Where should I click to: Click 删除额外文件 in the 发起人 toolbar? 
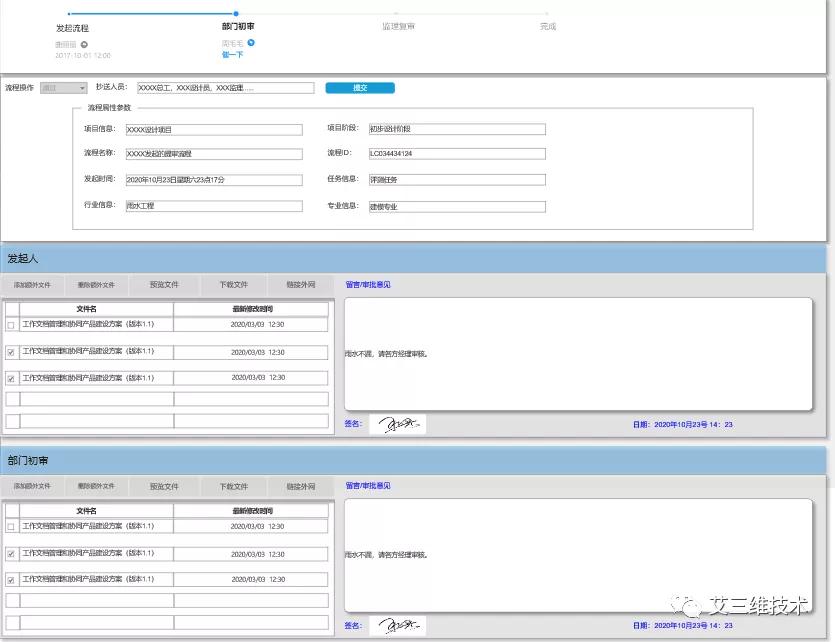96,285
